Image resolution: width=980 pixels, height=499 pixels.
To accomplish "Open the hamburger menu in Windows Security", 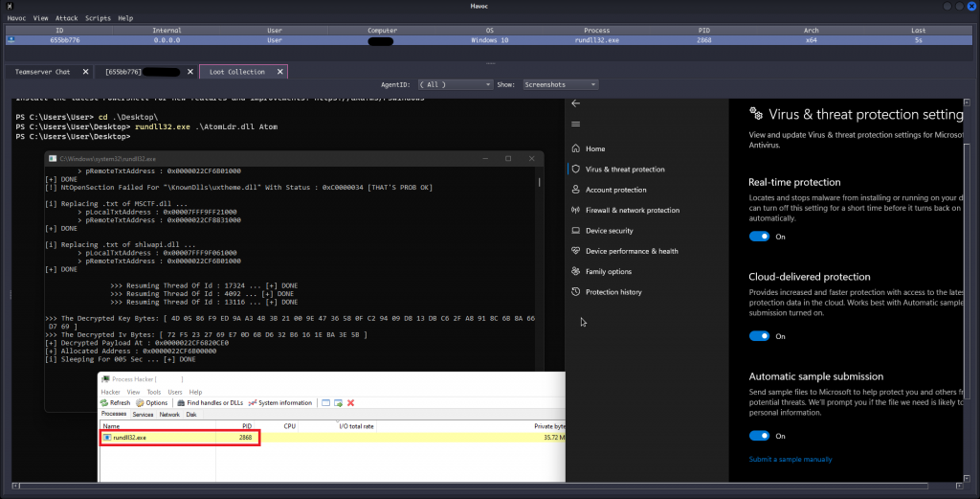I will click(575, 124).
